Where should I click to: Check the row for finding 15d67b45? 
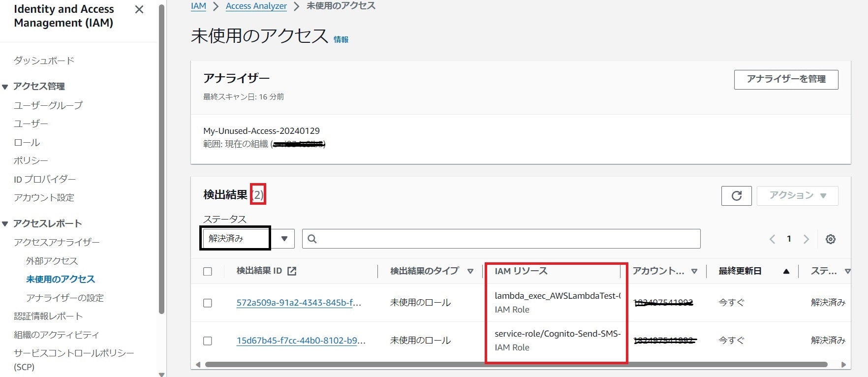[x=208, y=341]
